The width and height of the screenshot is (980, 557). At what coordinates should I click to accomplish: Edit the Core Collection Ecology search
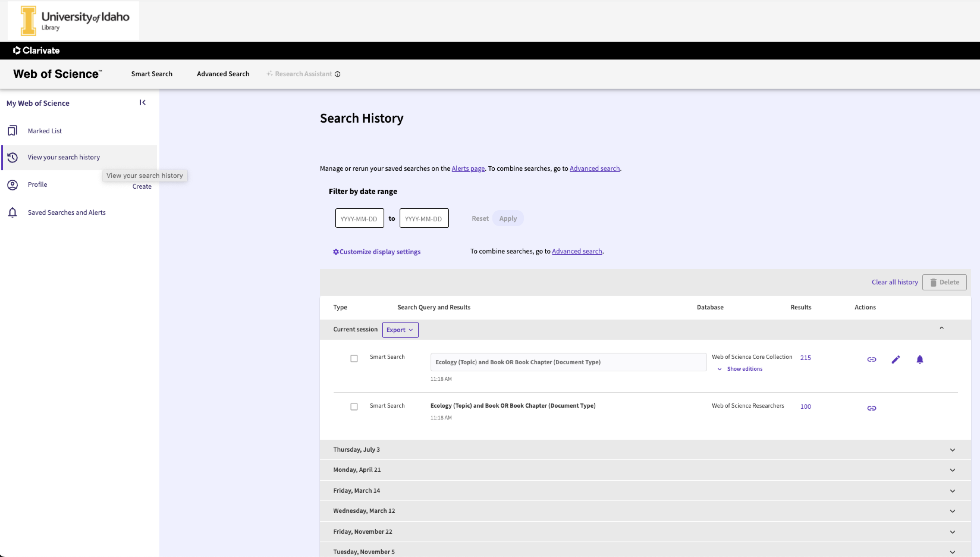click(x=896, y=359)
